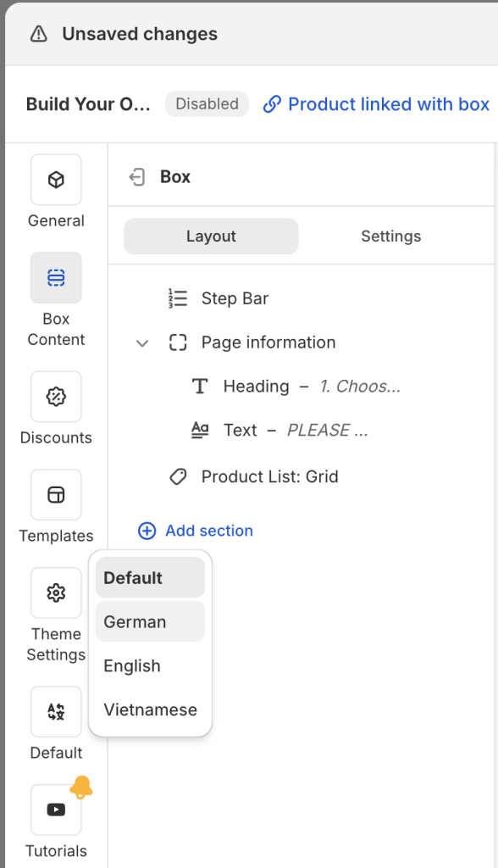Image resolution: width=498 pixels, height=868 pixels.
Task: Switch to the Settings tab
Action: tap(390, 236)
